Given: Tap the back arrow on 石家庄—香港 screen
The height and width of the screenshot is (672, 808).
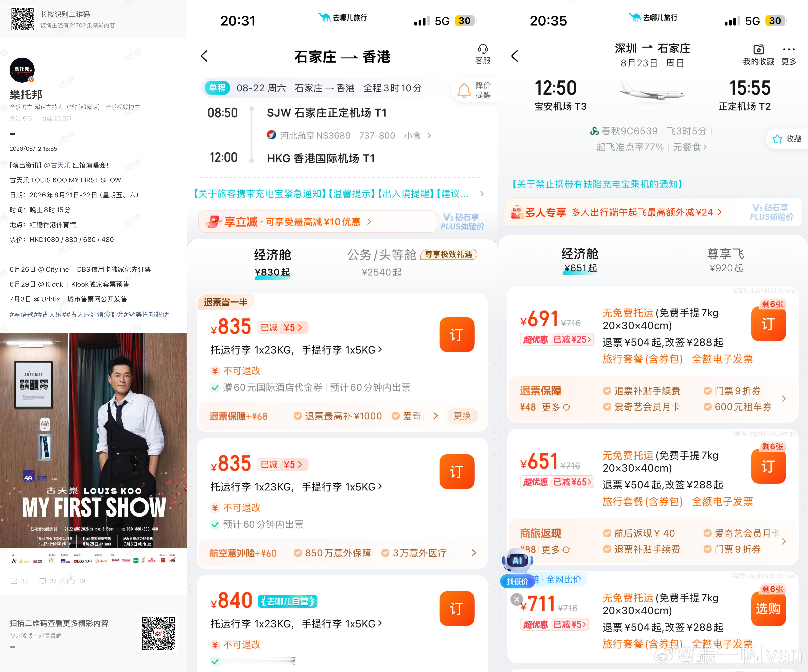Looking at the screenshot, I should click(x=204, y=56).
